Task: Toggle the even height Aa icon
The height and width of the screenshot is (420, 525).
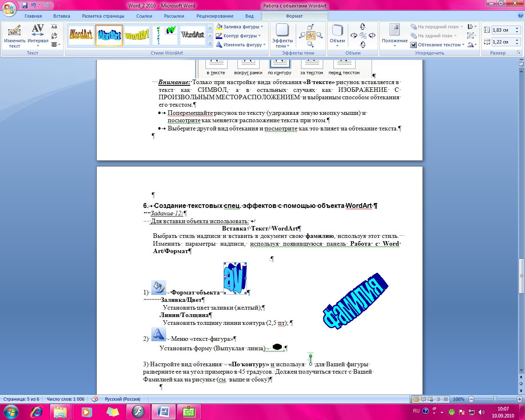Action: point(54,27)
